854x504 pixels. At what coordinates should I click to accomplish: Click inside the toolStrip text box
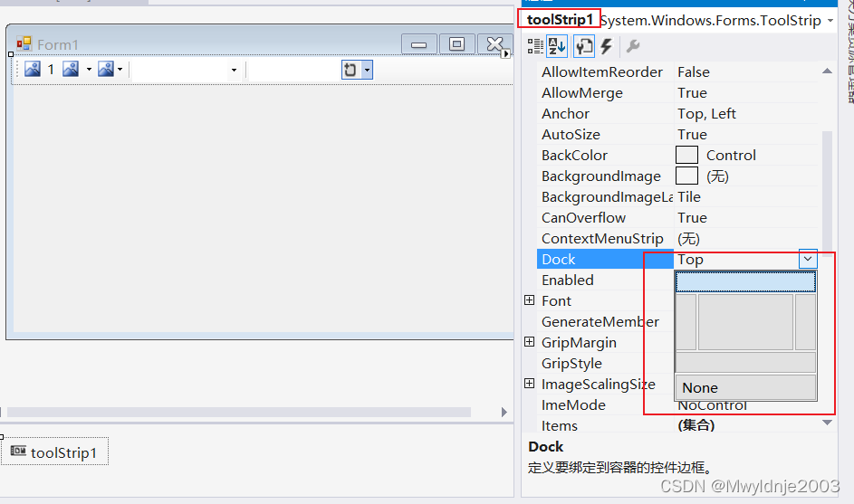[x=294, y=70]
